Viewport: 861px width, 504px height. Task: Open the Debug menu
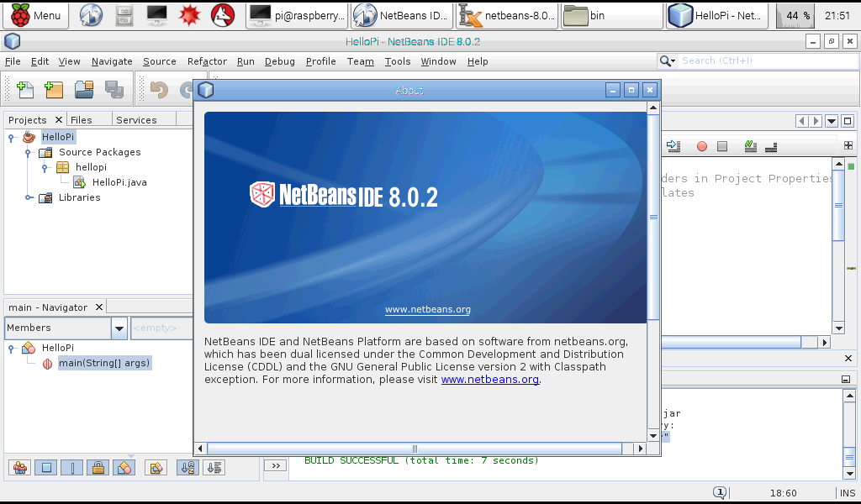tap(279, 61)
